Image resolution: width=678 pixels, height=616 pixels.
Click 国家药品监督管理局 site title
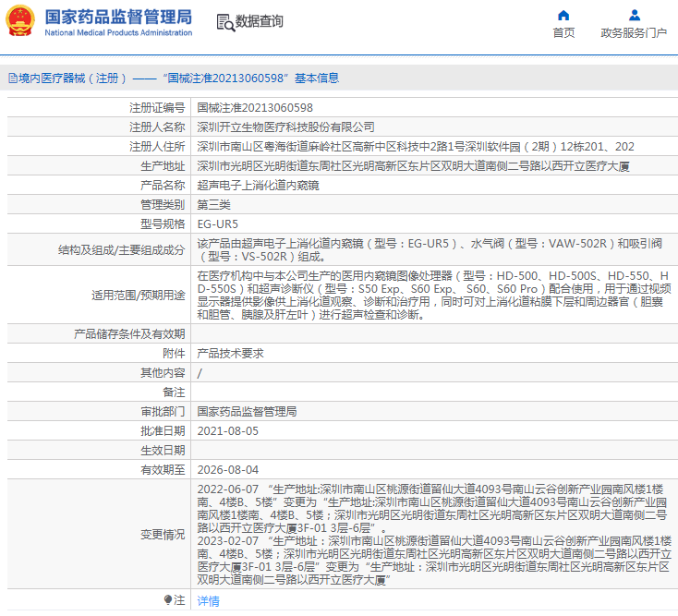point(118,18)
